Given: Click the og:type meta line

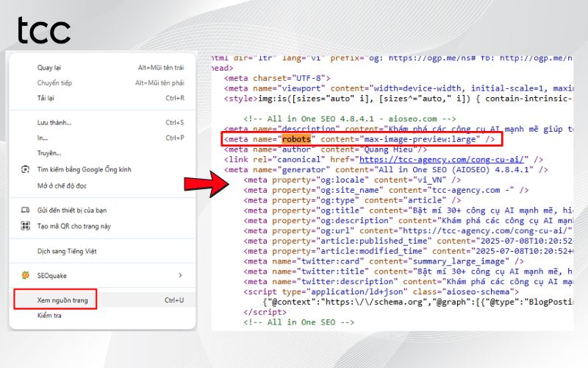Looking at the screenshot, I should pos(352,200).
